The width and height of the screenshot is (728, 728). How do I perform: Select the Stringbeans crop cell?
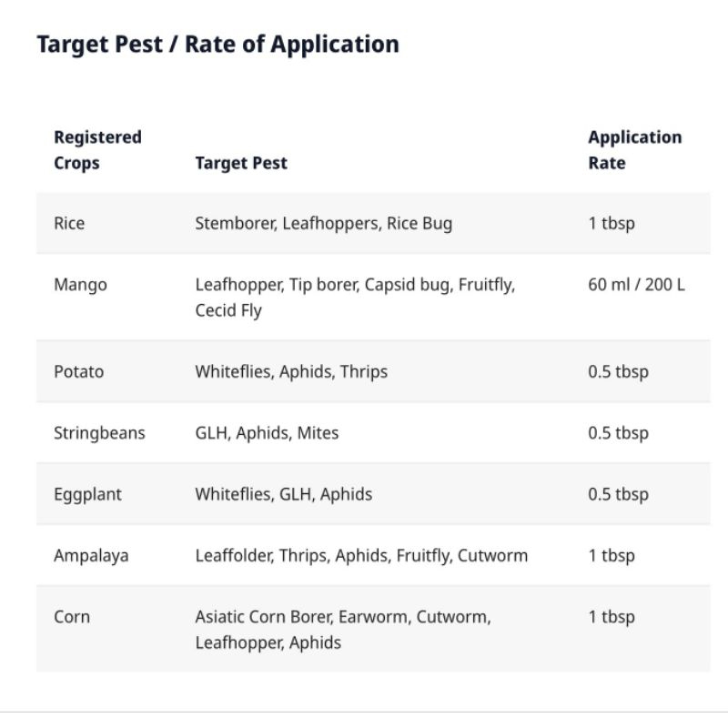[x=99, y=433]
